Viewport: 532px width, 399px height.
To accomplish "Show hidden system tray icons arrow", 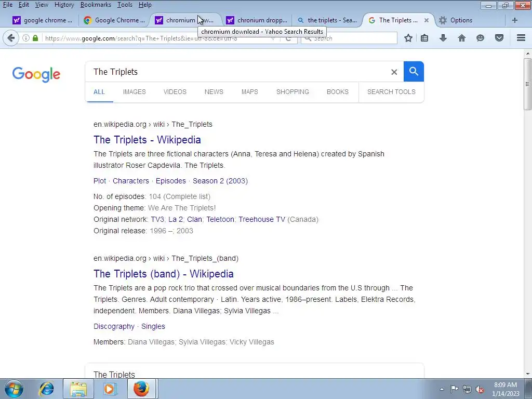I will tap(442, 389).
